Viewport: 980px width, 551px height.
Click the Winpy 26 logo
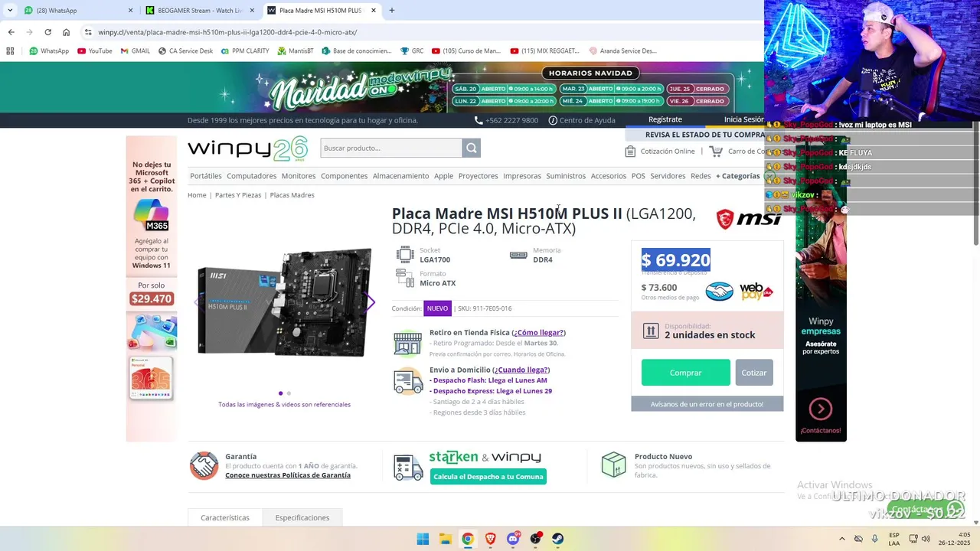point(247,148)
